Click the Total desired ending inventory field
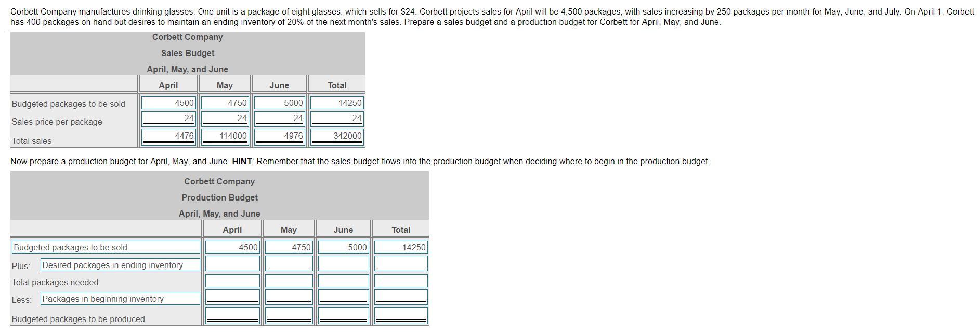 click(x=401, y=263)
